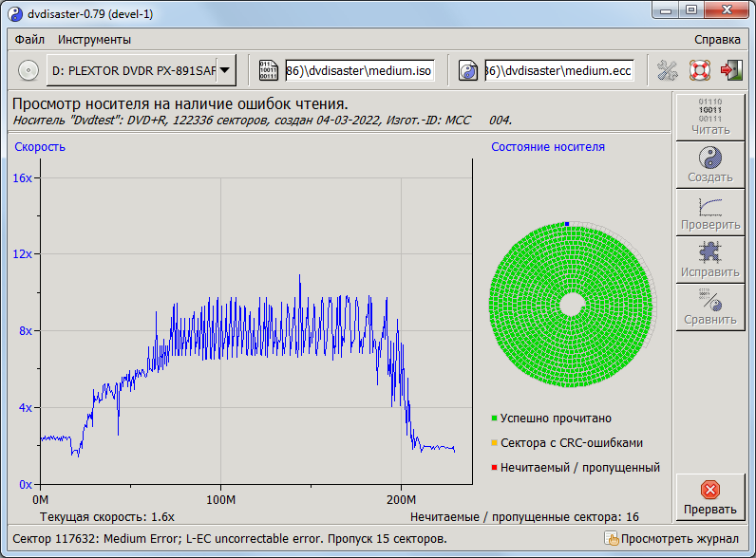Click the Читать (Read) button
The image size is (756, 558).
710,117
